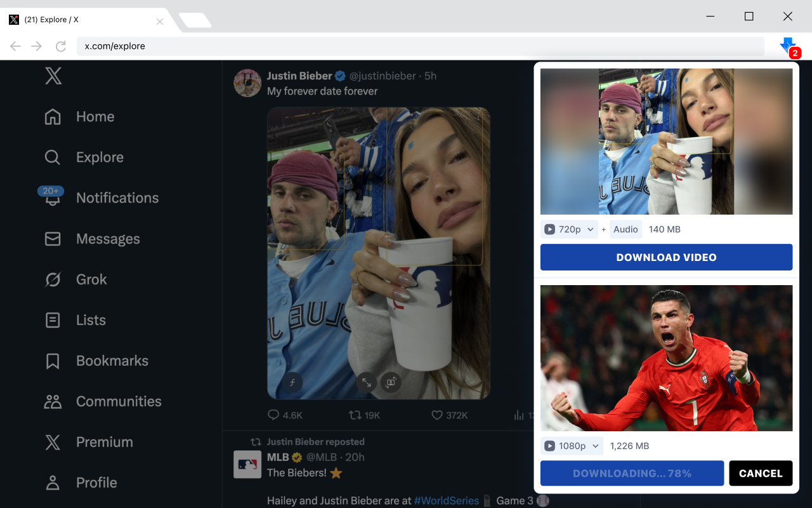Click the script f icon on the photo
This screenshot has height=508, width=812.
(x=292, y=382)
